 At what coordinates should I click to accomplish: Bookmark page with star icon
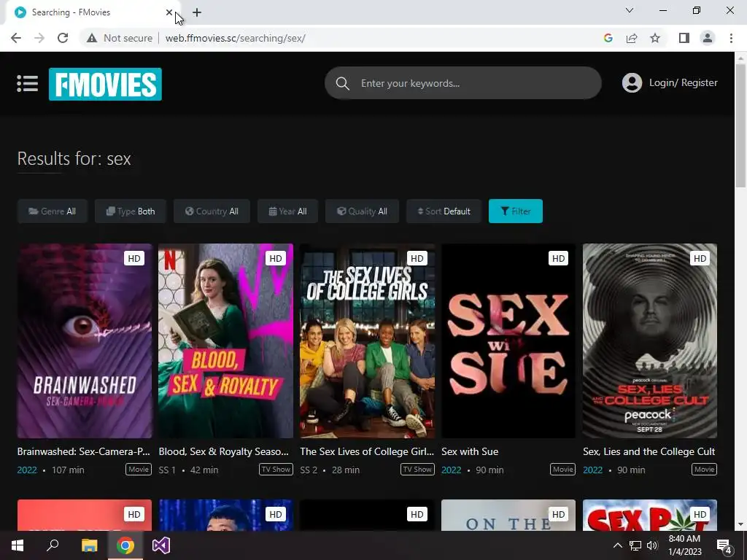coord(655,38)
